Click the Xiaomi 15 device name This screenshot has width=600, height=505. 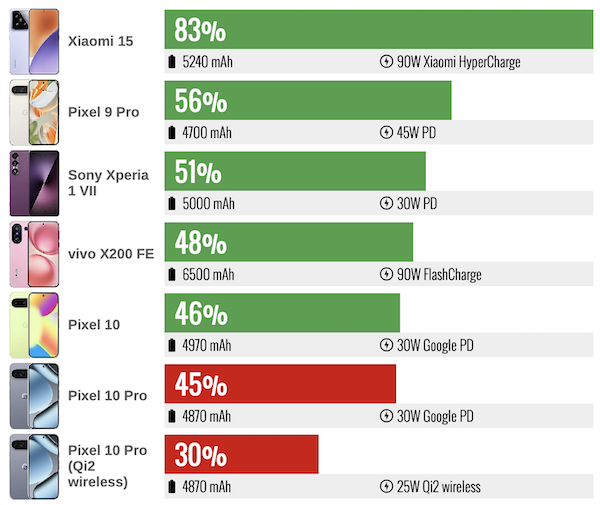point(100,40)
